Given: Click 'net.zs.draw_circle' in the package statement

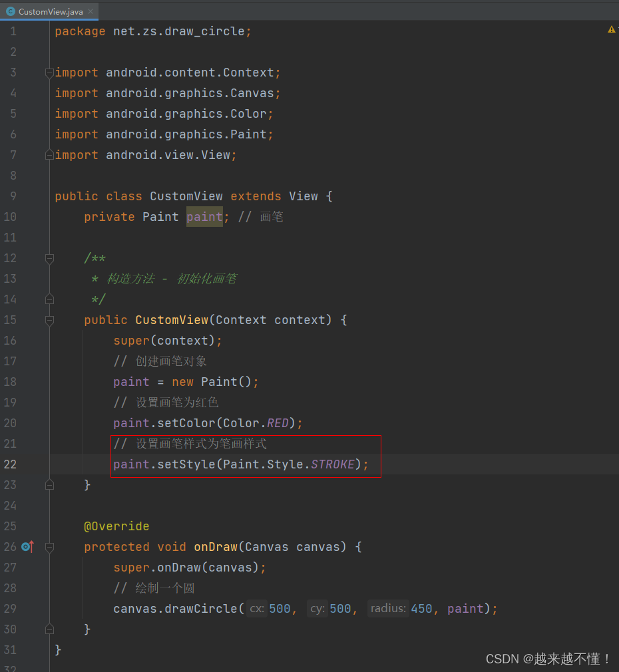Looking at the screenshot, I should coord(179,31).
